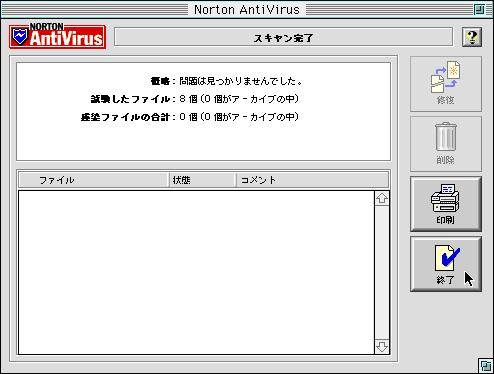
Task: Click the 修復 (Repair) button
Action: point(446,84)
